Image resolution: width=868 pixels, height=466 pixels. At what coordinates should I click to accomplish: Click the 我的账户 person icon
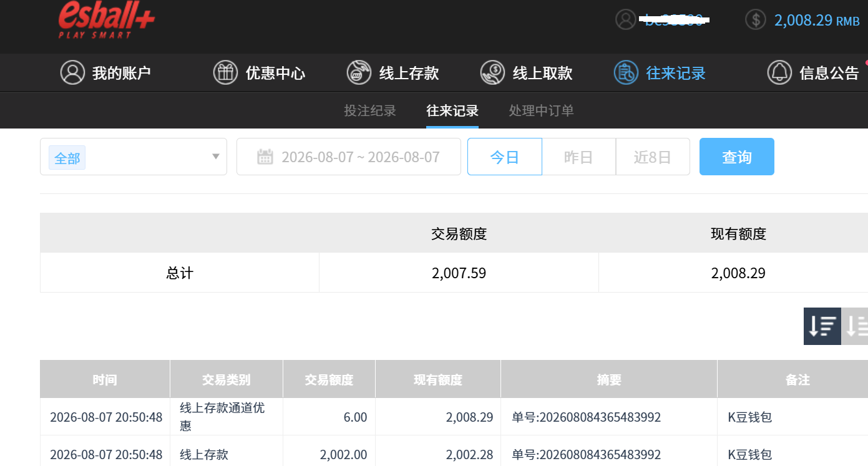72,72
